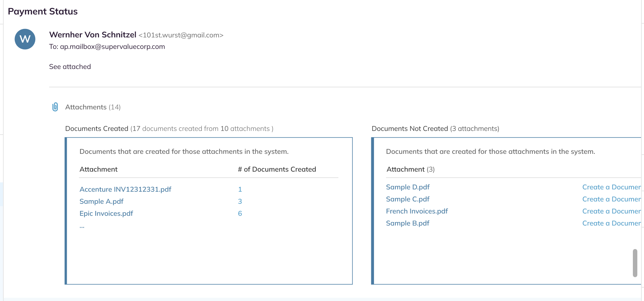
Task: Click the paperclip attachments icon
Action: pos(55,107)
